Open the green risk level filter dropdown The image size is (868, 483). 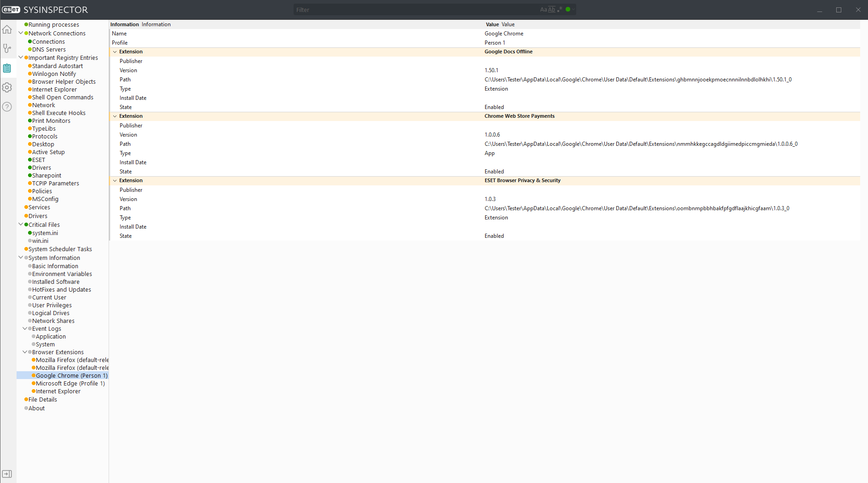coord(570,9)
